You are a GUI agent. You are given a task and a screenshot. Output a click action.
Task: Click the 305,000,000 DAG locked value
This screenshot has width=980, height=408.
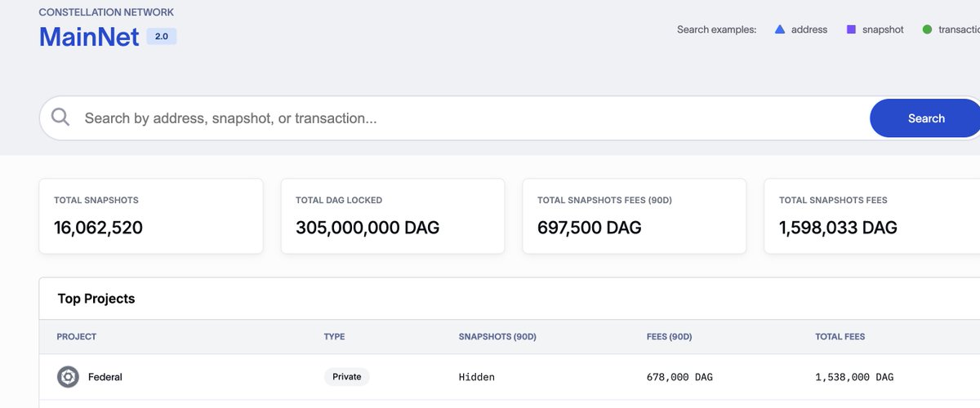367,228
